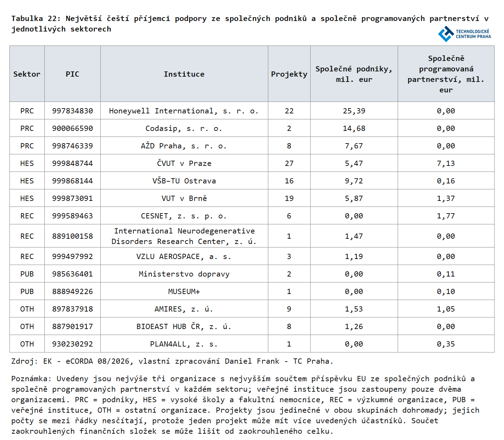Screen dimensions: 504x440
Task: Select PIC number 930230292
Action: point(72,344)
